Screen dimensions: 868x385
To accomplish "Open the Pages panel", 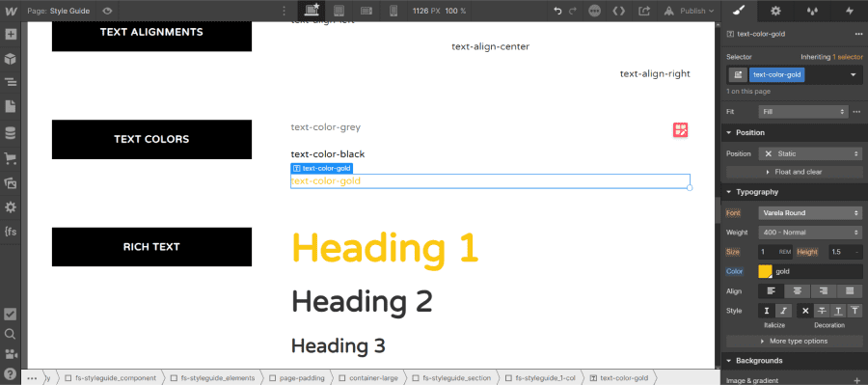I will click(x=11, y=106).
